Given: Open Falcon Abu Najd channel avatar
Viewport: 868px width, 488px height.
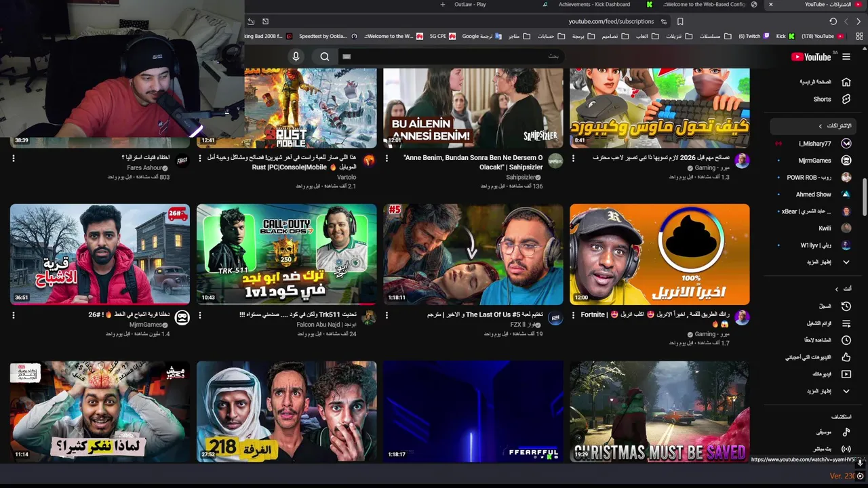Looking at the screenshot, I should click(369, 318).
